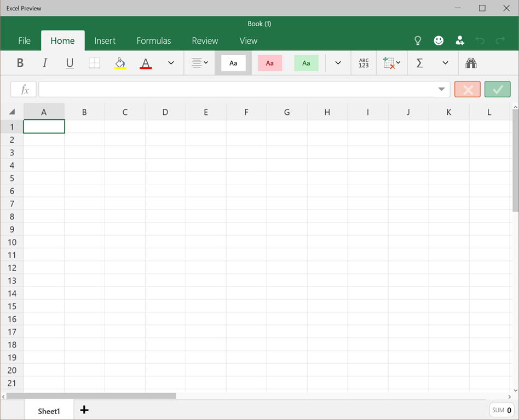Switch to the Insert tab

pos(105,40)
